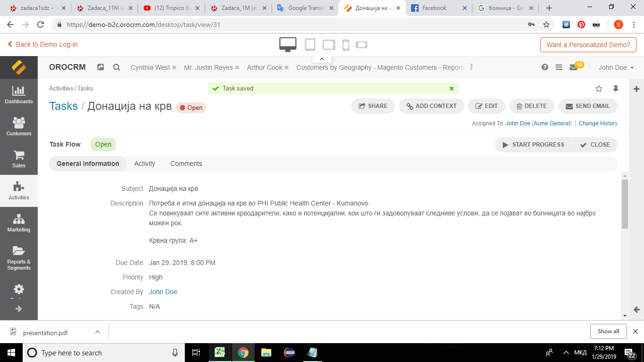The width and height of the screenshot is (644, 362).
Task: Open the Customers sidebar menu
Action: pyautogui.click(x=19, y=126)
